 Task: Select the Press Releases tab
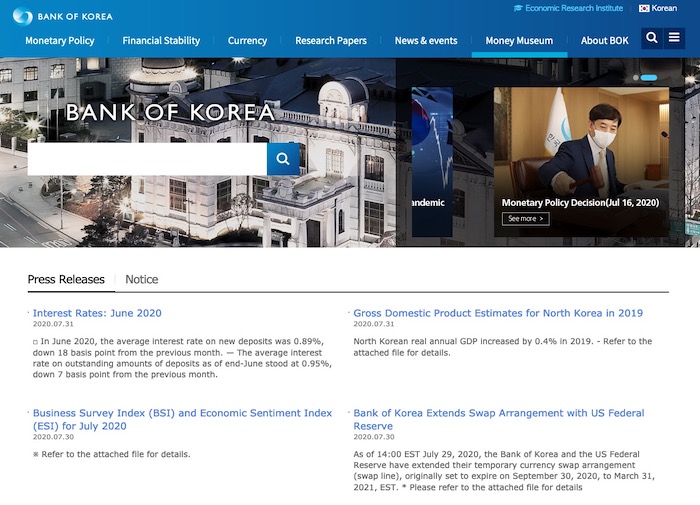point(66,280)
